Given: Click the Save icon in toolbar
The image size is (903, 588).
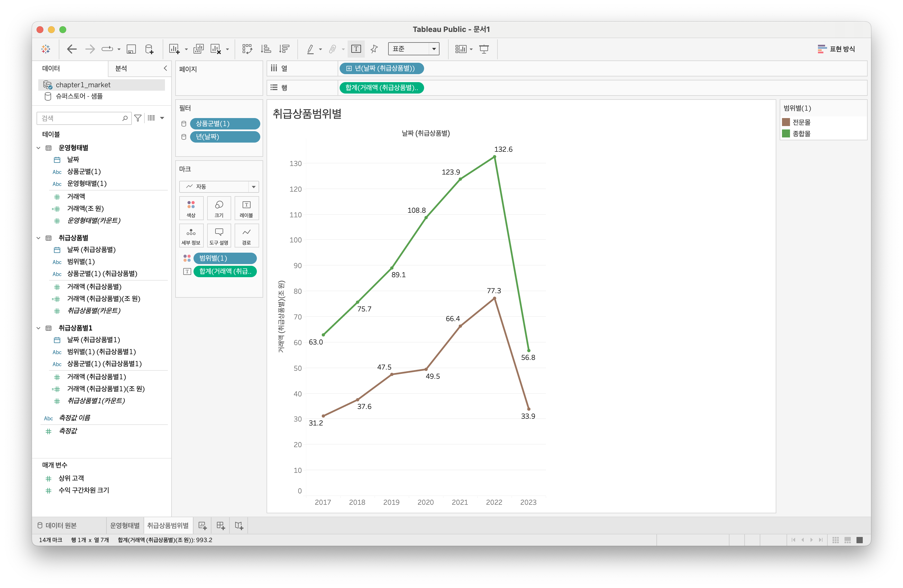Looking at the screenshot, I should pyautogui.click(x=131, y=49).
